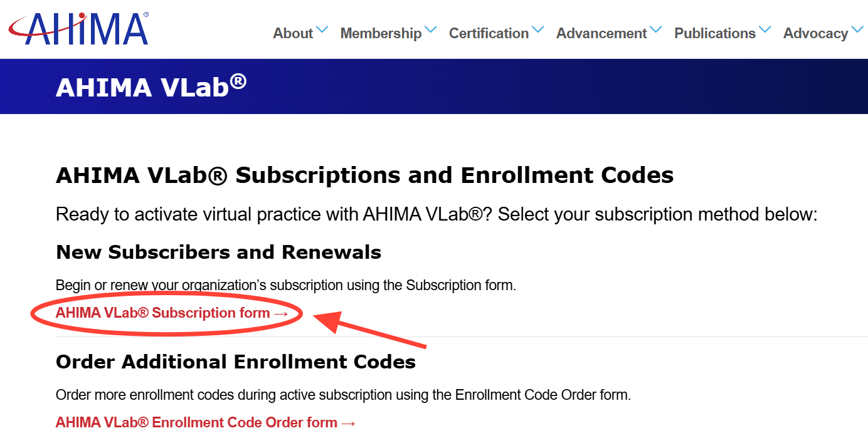Open the About menu
Screen dimensions: 868x443
click(x=293, y=34)
